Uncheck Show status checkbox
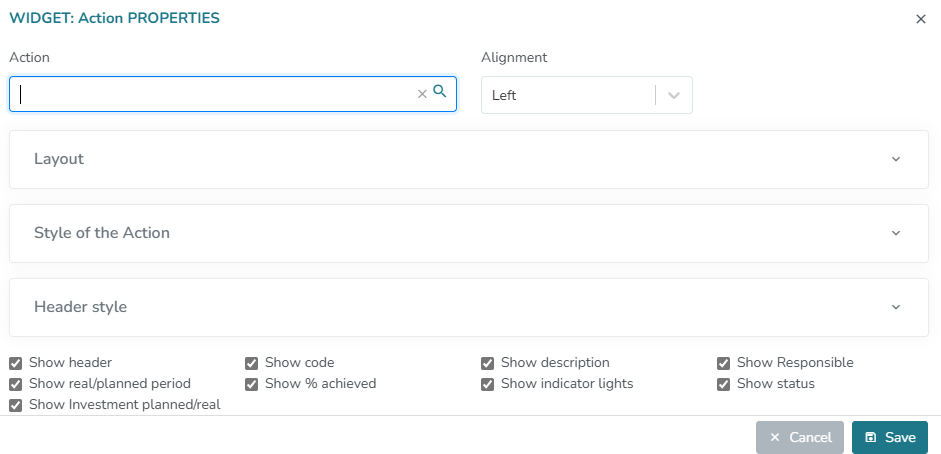 pos(724,384)
